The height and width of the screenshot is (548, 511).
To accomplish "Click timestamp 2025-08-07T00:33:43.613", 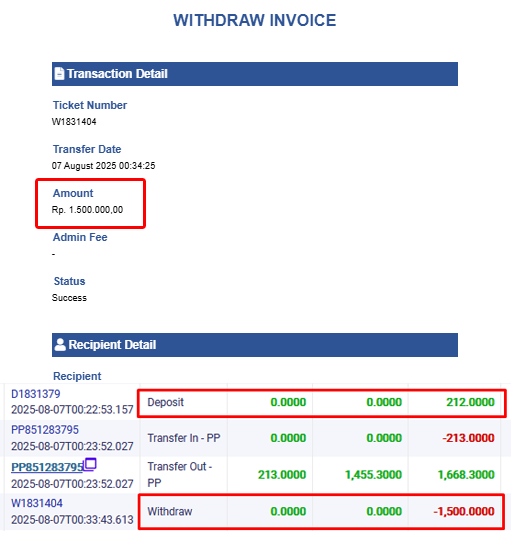I will [x=72, y=520].
